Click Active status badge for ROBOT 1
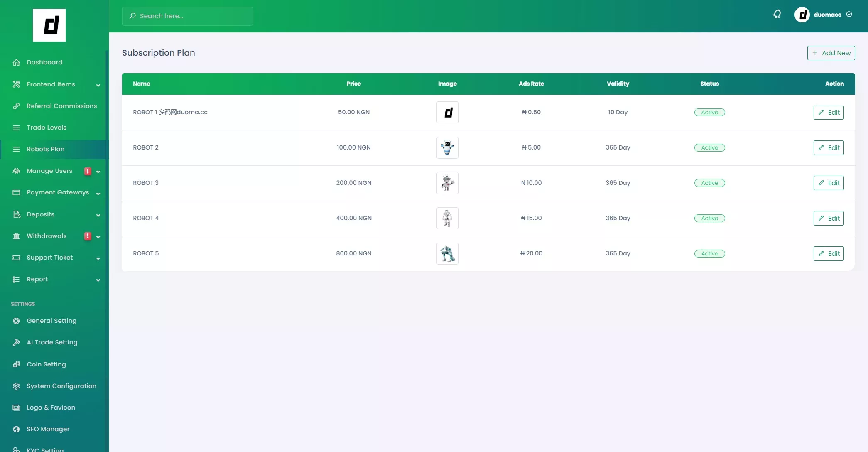 [x=709, y=112]
